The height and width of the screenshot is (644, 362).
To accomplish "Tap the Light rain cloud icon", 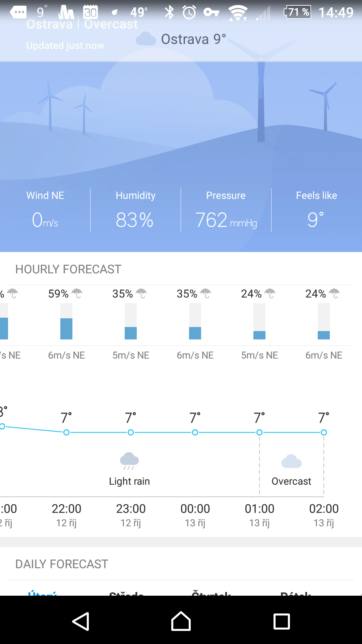I will click(x=129, y=461).
